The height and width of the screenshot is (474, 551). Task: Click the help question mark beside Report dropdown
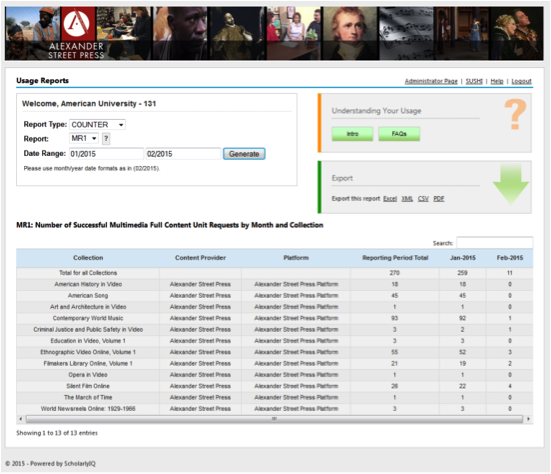106,139
